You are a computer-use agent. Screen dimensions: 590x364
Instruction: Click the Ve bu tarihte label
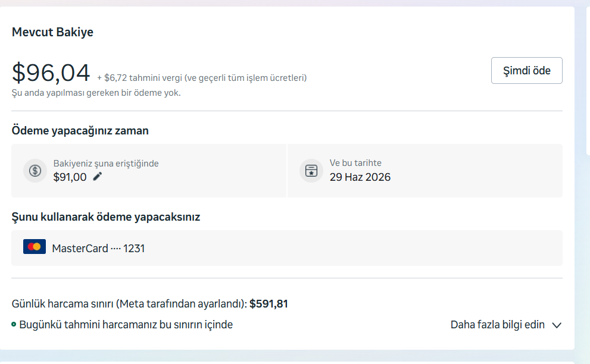(355, 163)
